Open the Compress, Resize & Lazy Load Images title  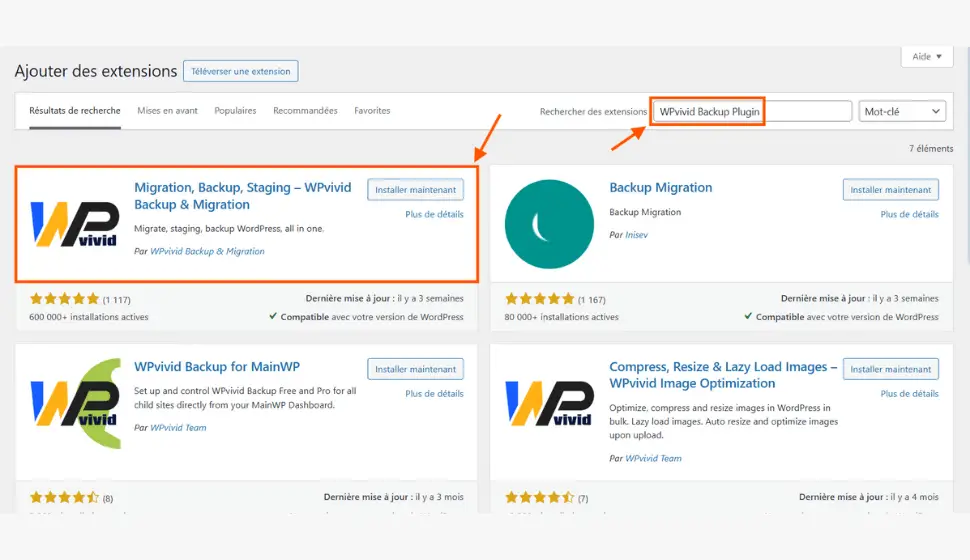723,375
